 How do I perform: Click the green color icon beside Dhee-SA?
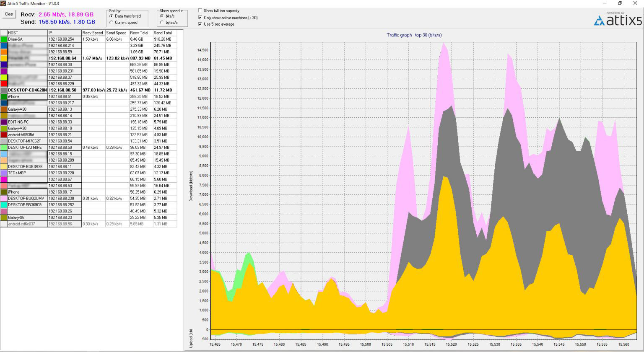coord(3,39)
